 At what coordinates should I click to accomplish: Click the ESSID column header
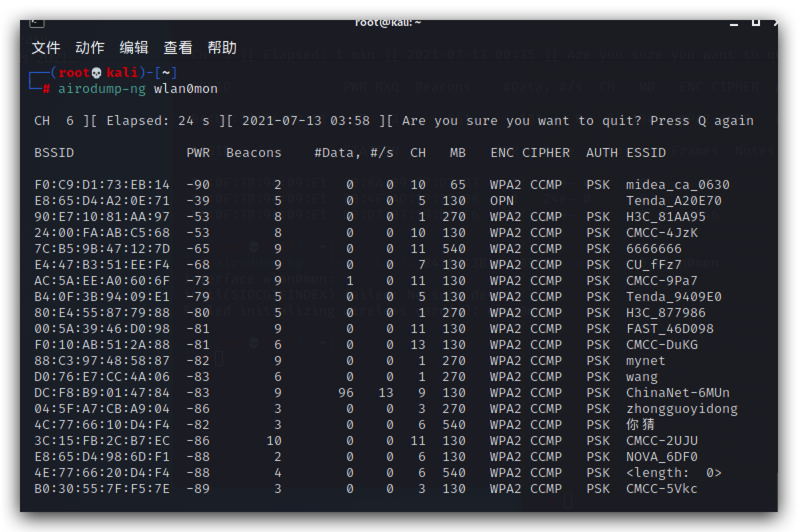(646, 153)
